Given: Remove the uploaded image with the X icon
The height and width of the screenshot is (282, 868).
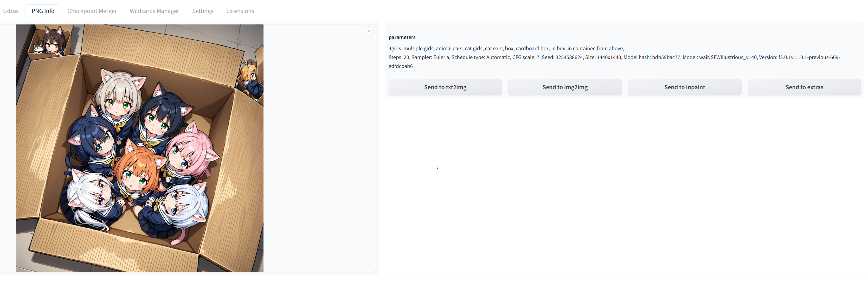Looking at the screenshot, I should 369,31.
